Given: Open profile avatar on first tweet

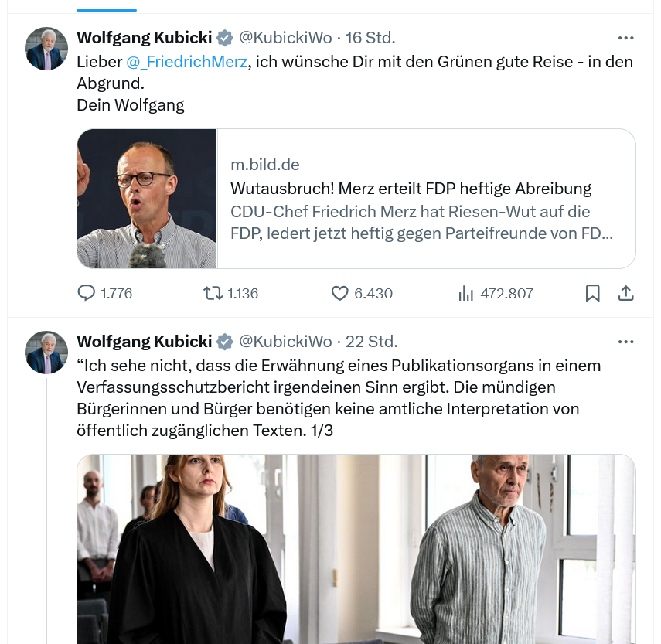Looking at the screenshot, I should coord(46,49).
